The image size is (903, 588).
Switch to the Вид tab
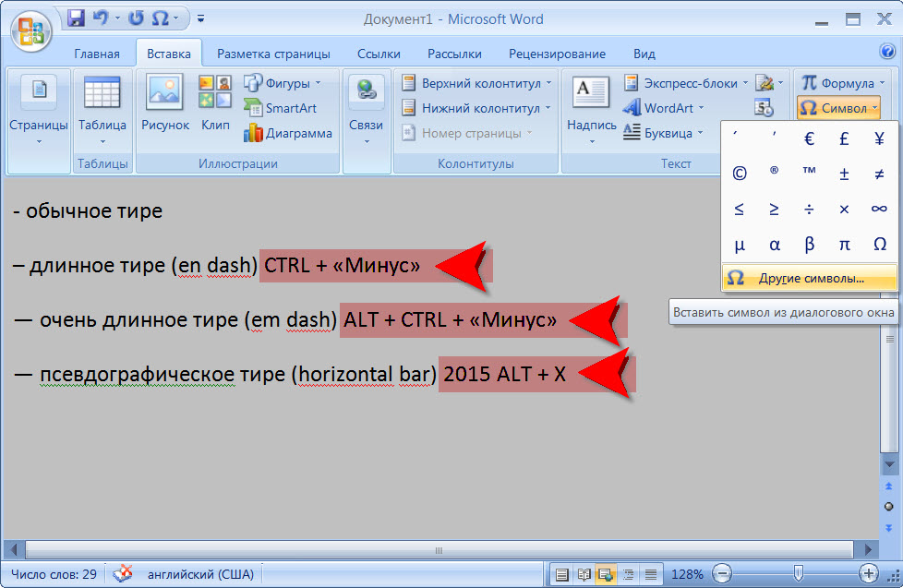644,54
